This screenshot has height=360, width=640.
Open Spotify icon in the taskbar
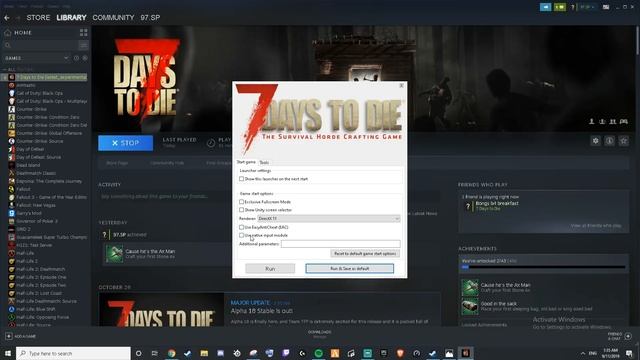[318, 353]
